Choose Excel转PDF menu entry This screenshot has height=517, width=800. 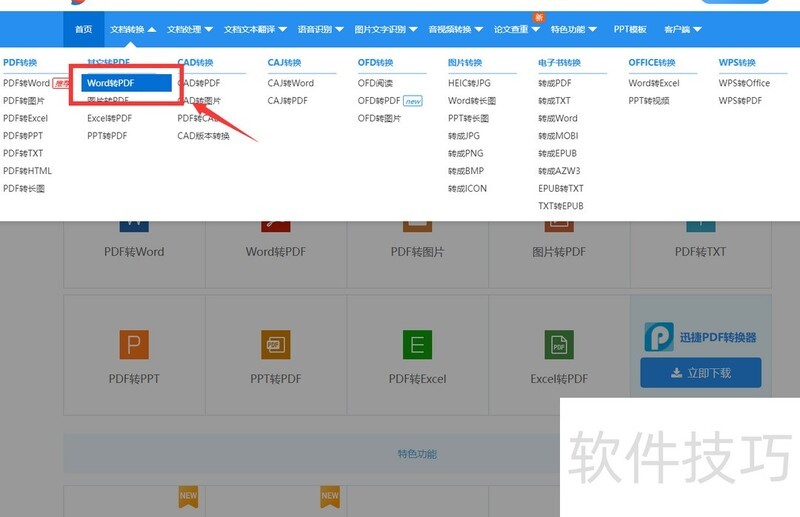click(109, 118)
